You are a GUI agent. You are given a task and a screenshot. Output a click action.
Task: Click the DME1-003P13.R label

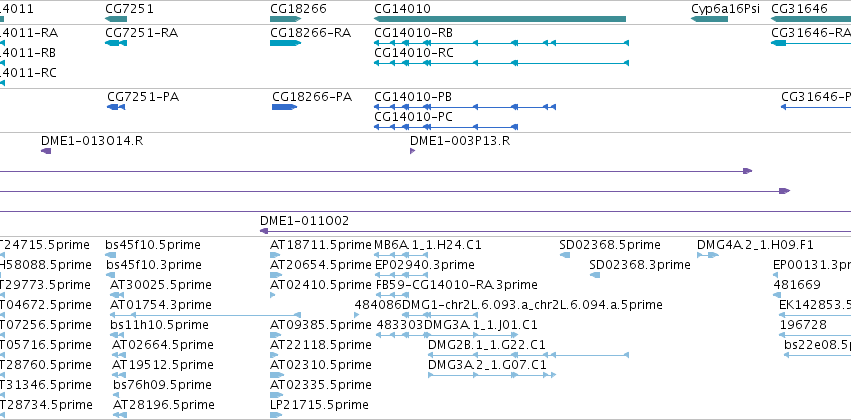pos(460,141)
